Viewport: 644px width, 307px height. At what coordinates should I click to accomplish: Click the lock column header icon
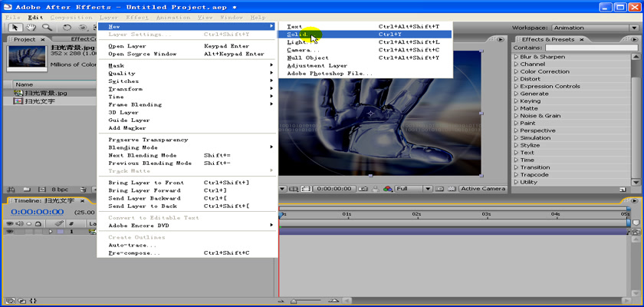pos(38,224)
